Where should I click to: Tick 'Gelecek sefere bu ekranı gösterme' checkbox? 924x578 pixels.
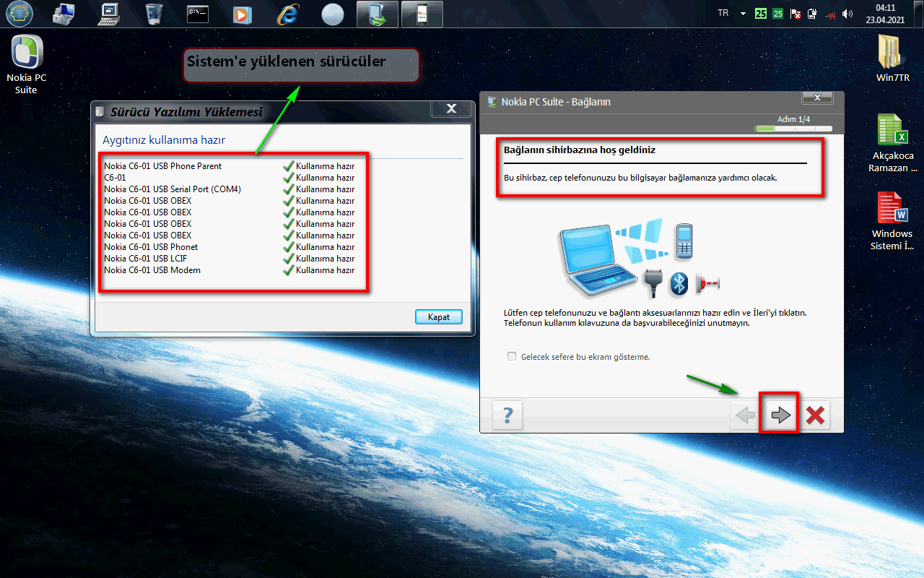point(512,356)
